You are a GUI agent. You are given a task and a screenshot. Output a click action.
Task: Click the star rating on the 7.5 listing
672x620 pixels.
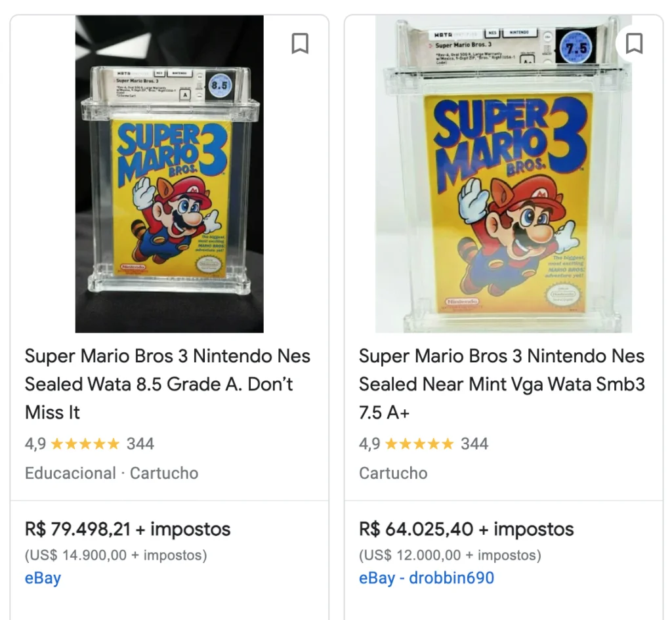419,444
